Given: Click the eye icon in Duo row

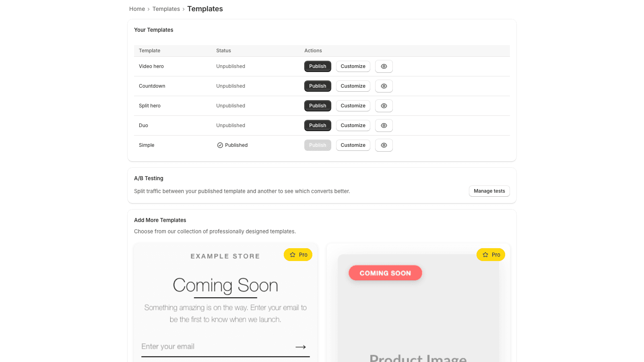Looking at the screenshot, I should click(384, 125).
